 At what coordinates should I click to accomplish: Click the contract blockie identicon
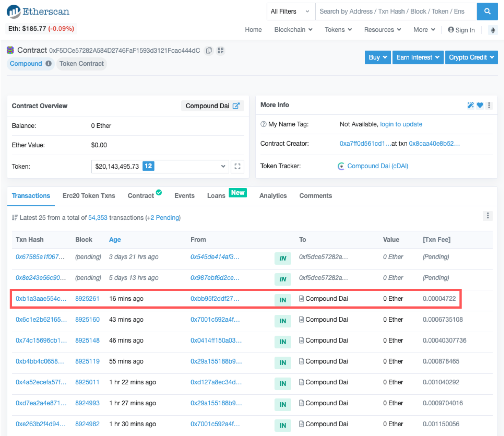[10, 50]
